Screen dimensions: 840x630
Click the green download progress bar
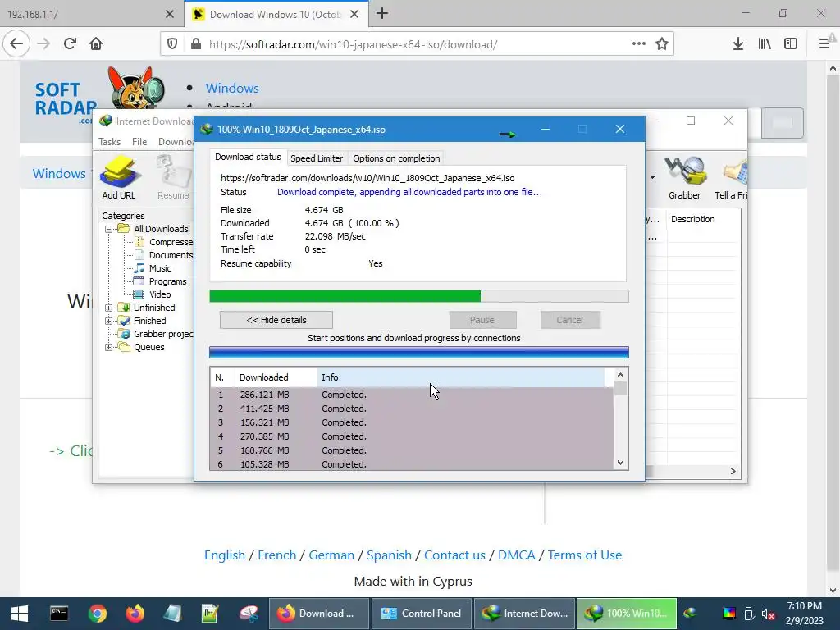(x=419, y=296)
